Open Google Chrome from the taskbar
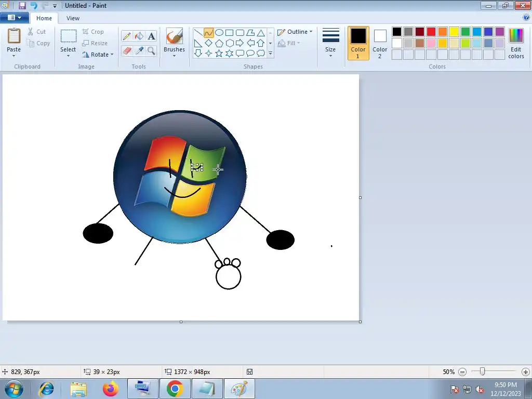Screen dimensions: 532x399 pos(175,389)
